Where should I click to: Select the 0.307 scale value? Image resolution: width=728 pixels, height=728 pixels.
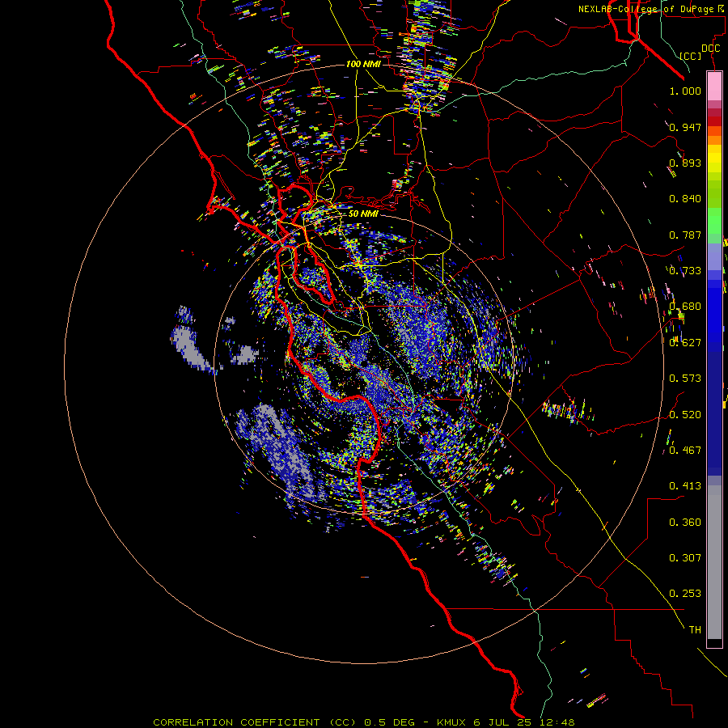coord(685,558)
